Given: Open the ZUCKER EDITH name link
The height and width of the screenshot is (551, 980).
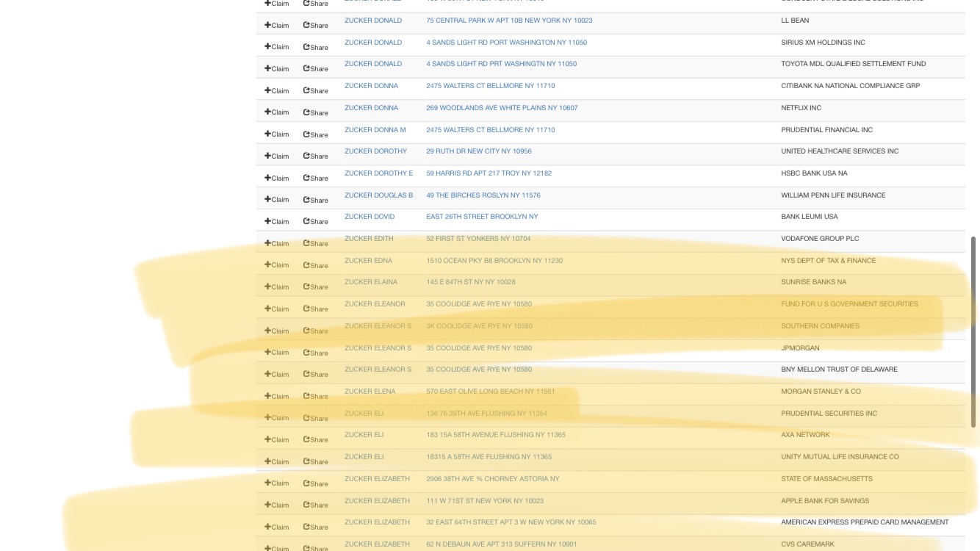Looking at the screenshot, I should click(369, 239).
